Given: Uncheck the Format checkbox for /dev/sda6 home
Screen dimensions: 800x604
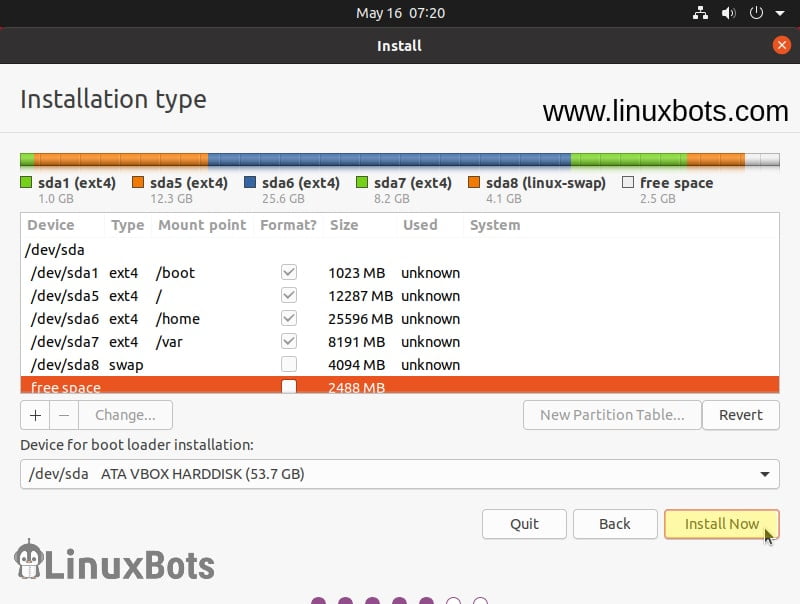Looking at the screenshot, I should point(288,318).
